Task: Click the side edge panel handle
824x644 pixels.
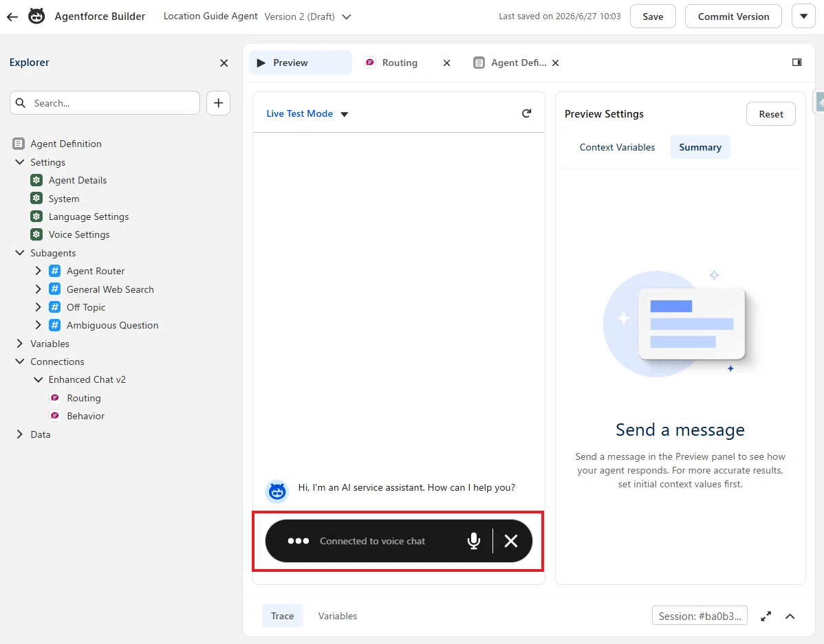Action: (818, 102)
